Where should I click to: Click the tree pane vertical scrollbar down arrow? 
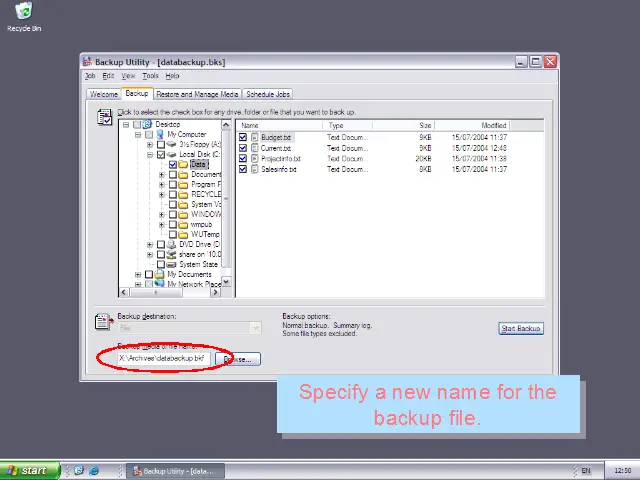click(228, 281)
